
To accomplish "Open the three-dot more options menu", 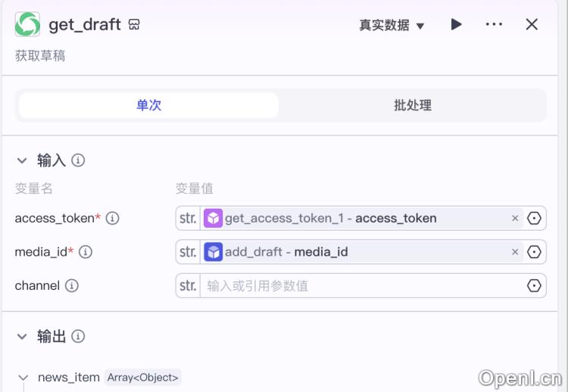I will coord(494,24).
